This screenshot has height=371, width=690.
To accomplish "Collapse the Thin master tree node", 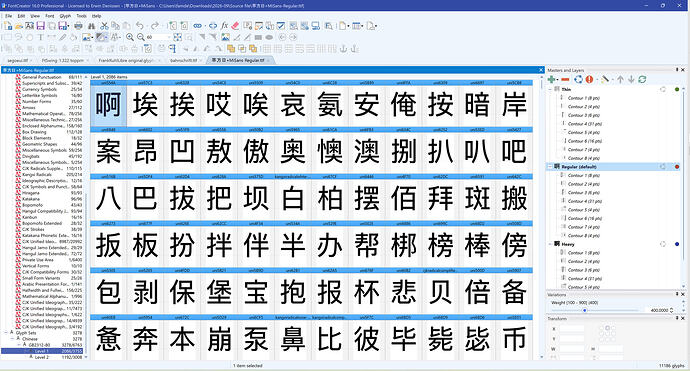I will (x=550, y=89).
